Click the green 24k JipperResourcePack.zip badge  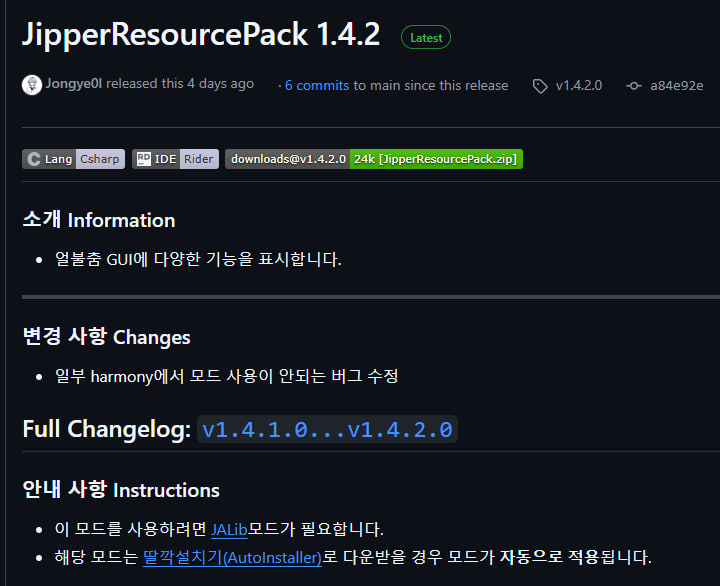pyautogui.click(x=436, y=159)
